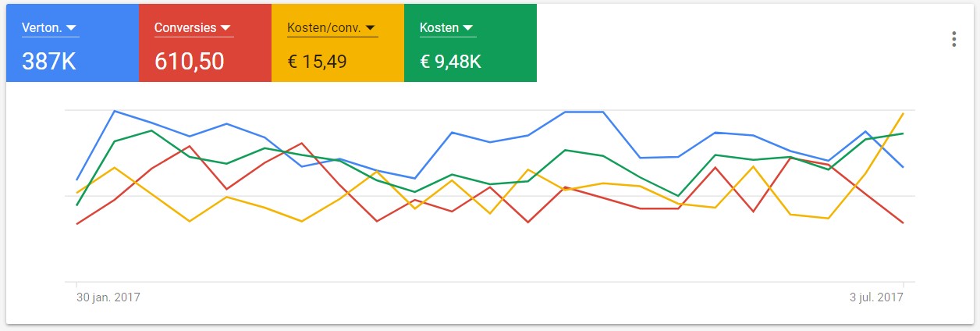Click the dropdown arrow beside Kosten
This screenshot has height=331, width=980.
pos(468,28)
